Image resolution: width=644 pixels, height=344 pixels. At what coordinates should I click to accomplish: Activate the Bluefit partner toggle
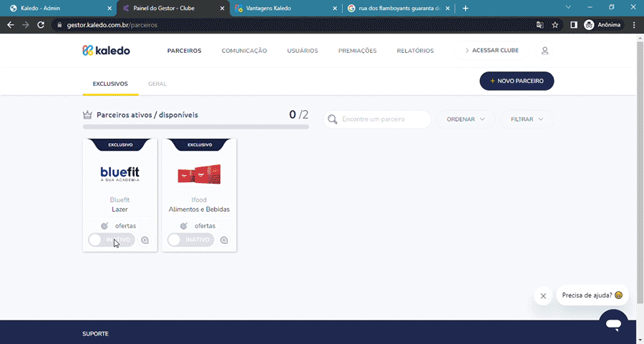[x=111, y=240]
